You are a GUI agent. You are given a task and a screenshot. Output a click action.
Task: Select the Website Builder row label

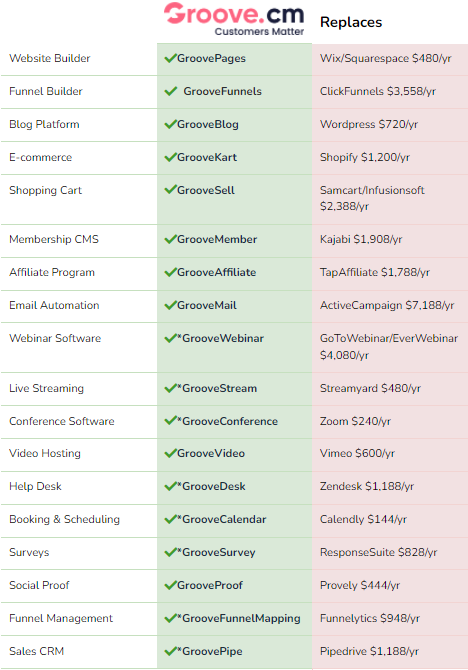tap(50, 58)
